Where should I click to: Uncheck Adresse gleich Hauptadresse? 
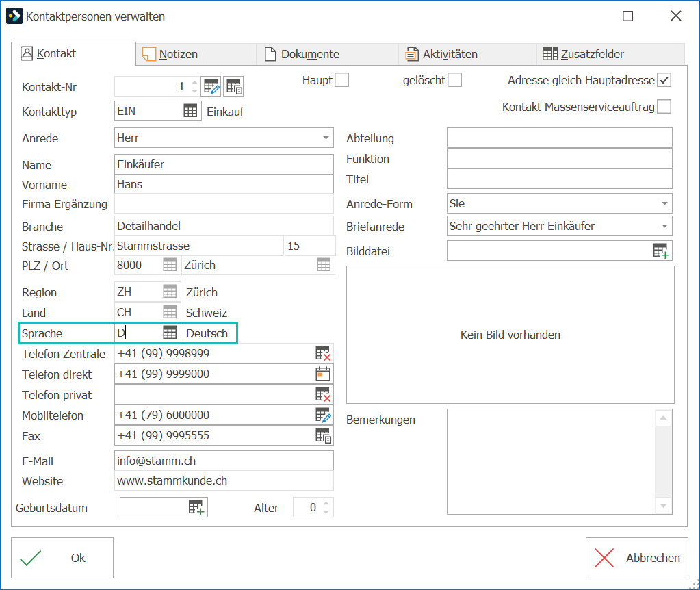point(664,80)
